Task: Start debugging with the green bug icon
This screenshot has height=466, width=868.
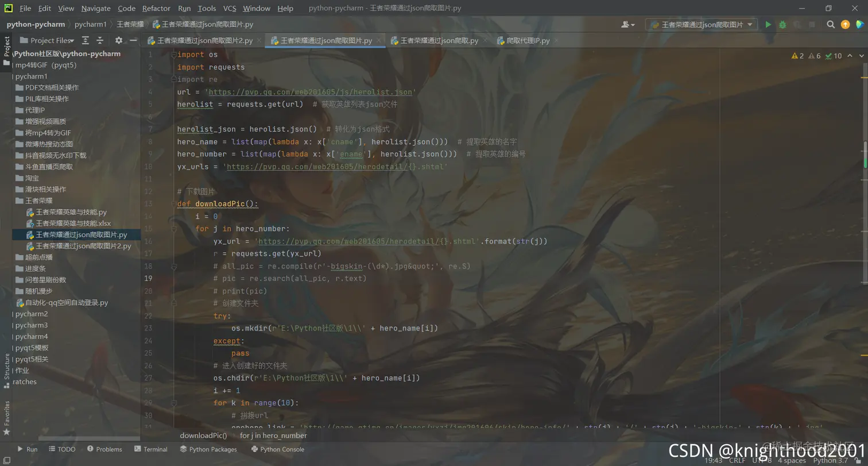Action: click(782, 25)
